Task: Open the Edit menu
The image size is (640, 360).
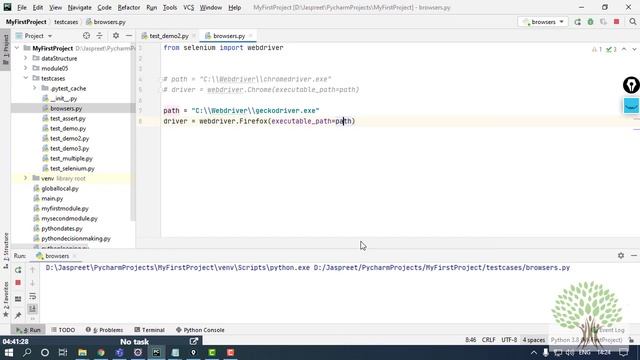Action: click(38, 7)
